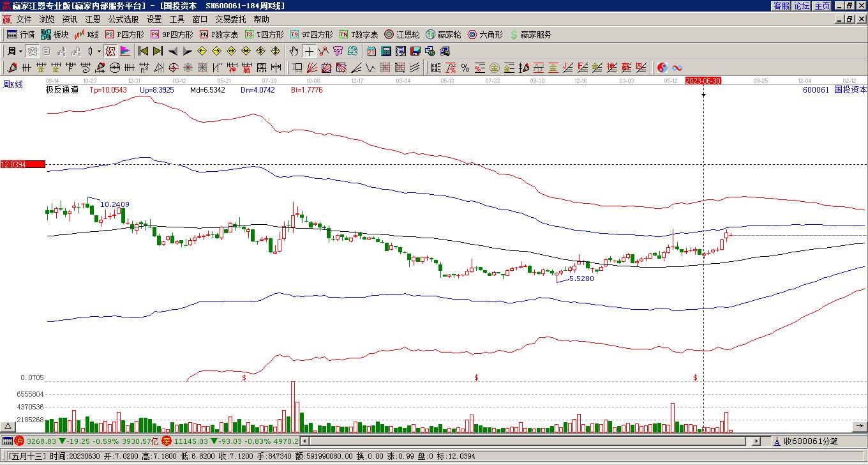Open the 六角形 hexagon tool
The width and height of the screenshot is (868, 465).
click(485, 34)
